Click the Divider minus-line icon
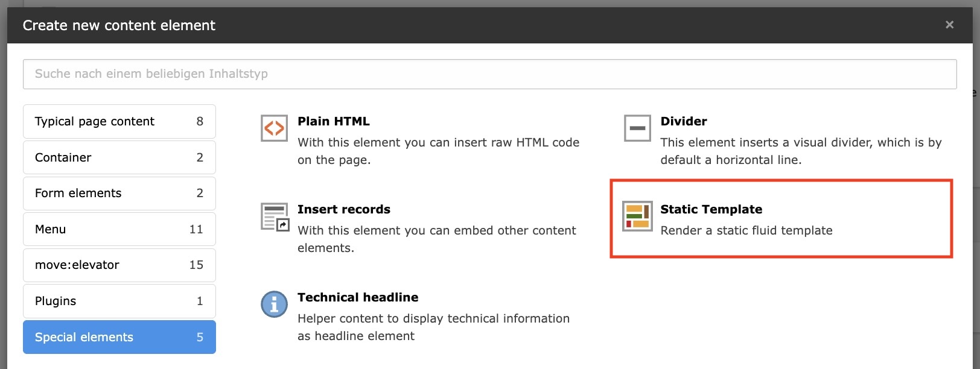Screen dimensions: 980x369 point(637,128)
